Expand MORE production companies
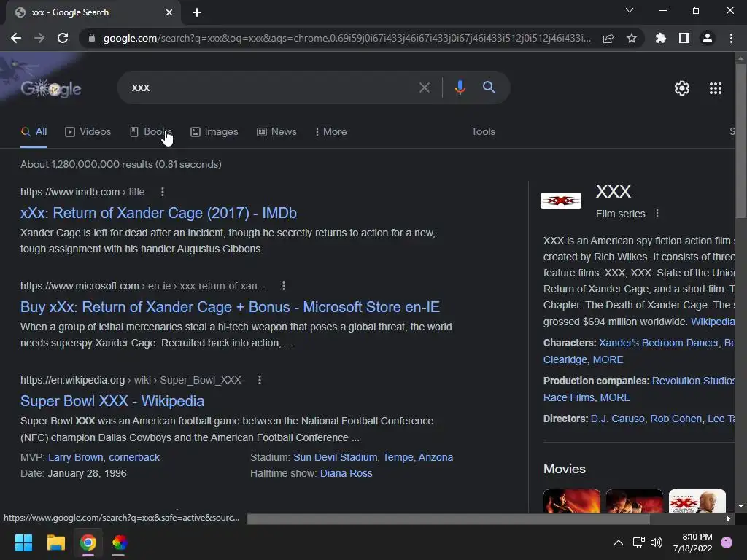This screenshot has height=560, width=747. [x=615, y=397]
